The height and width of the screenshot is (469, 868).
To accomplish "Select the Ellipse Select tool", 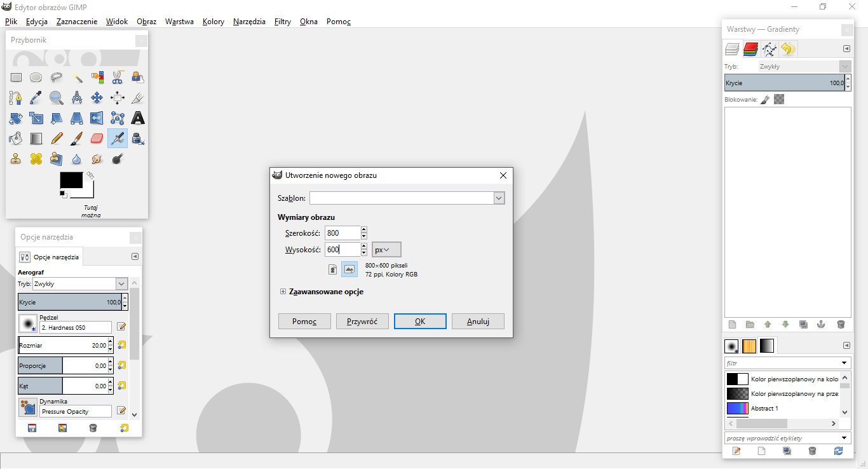I will click(x=36, y=78).
